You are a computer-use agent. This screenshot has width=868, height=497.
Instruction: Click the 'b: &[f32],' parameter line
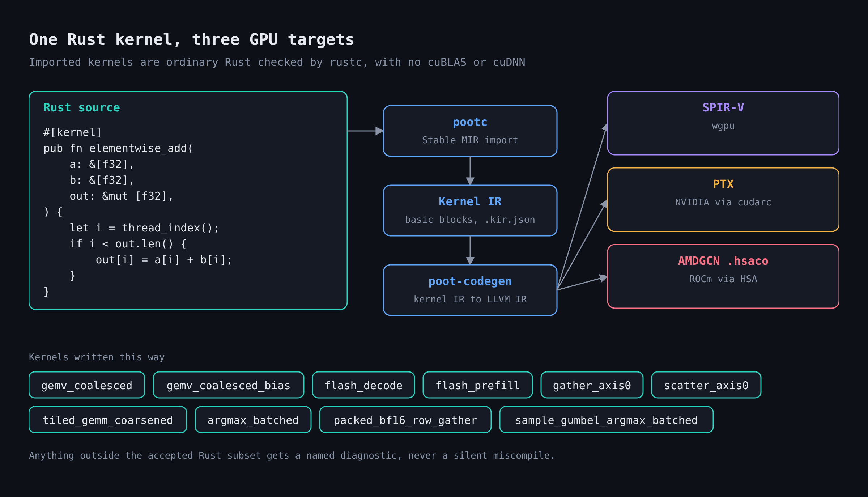tap(102, 180)
